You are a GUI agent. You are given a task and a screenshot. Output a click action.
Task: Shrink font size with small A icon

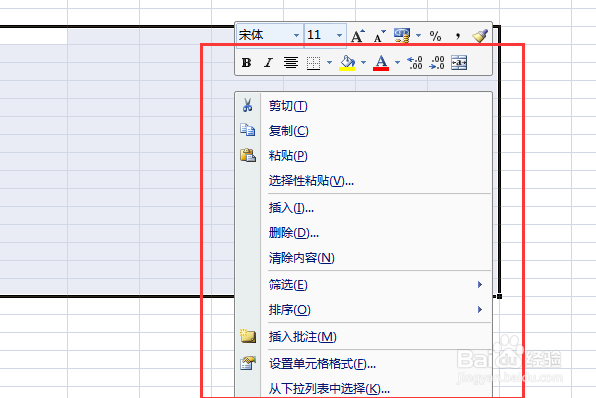[x=379, y=36]
